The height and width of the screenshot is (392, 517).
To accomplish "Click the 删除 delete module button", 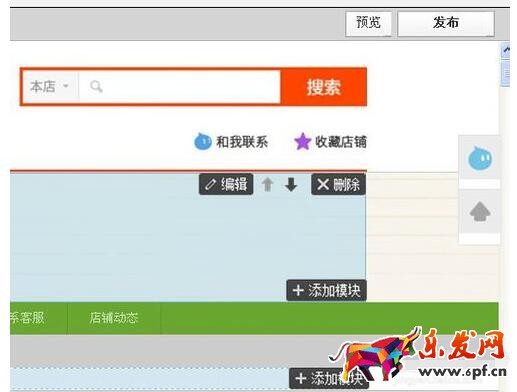I will (x=338, y=184).
